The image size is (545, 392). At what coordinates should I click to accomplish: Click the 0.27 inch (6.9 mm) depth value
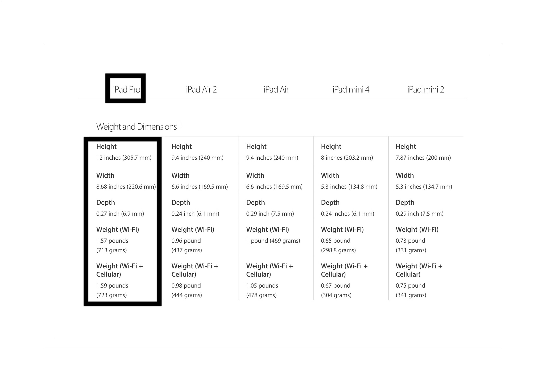pyautogui.click(x=120, y=213)
